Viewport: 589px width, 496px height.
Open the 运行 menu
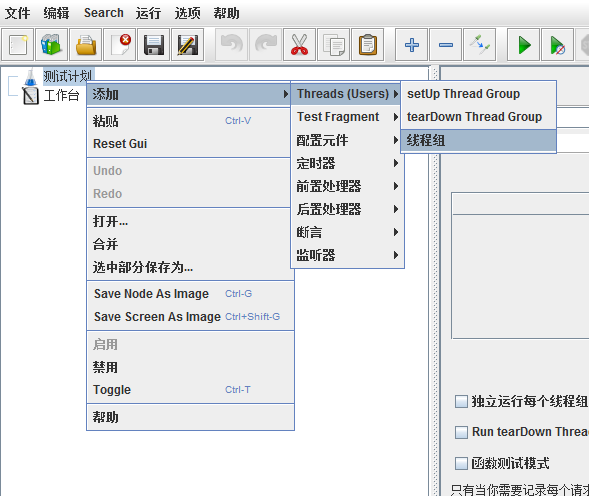[x=148, y=13]
